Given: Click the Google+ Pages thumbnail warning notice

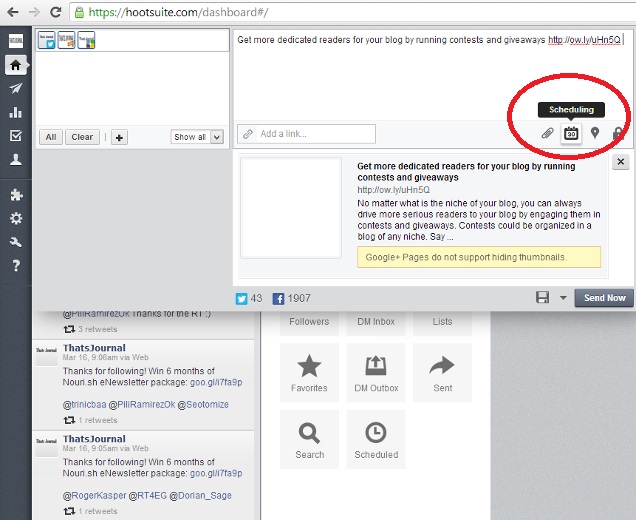Looking at the screenshot, I should [479, 257].
